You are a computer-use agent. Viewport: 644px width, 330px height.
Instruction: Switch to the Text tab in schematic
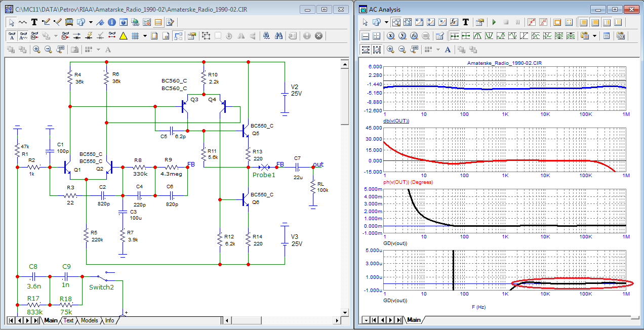point(68,320)
